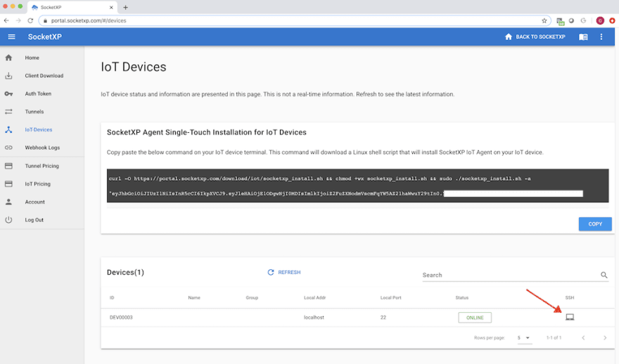Click the Log Out power icon
Viewport: 619px width, 364px height.
tap(8, 220)
